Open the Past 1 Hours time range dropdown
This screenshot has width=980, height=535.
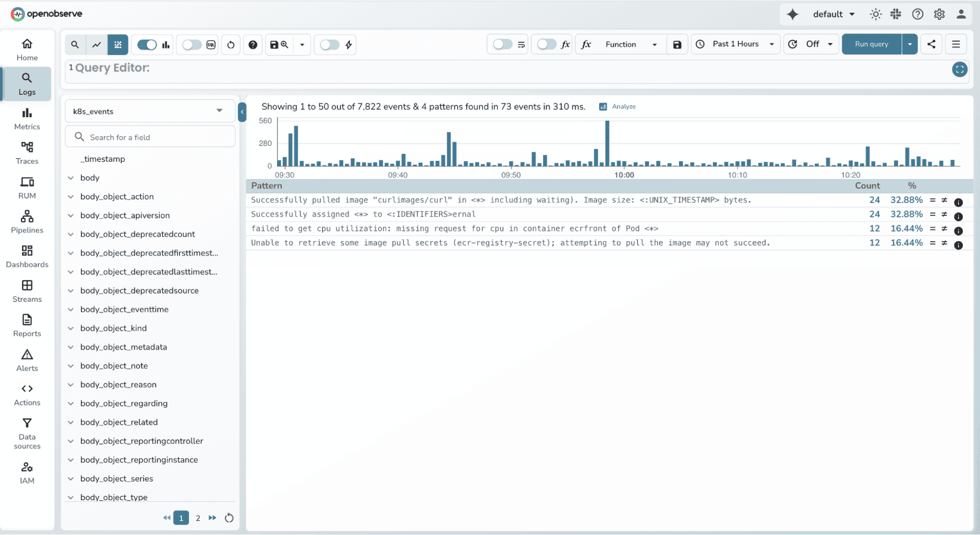(x=734, y=44)
